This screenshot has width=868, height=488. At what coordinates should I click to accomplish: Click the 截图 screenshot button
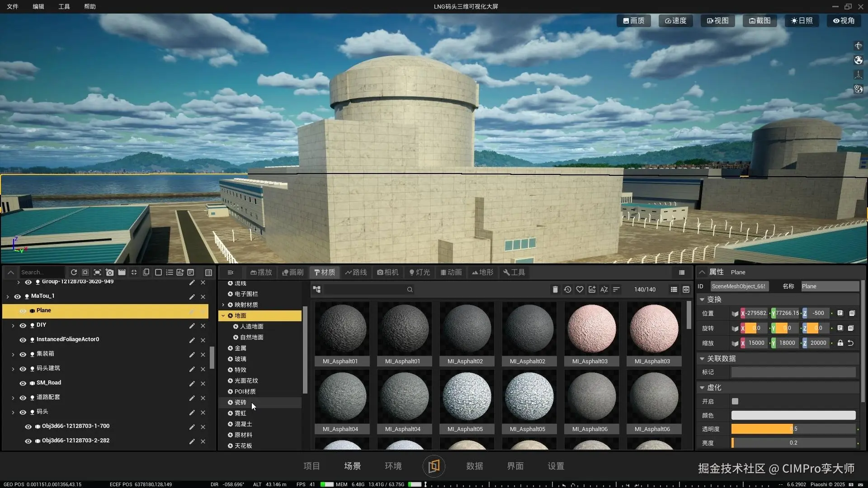tap(759, 21)
